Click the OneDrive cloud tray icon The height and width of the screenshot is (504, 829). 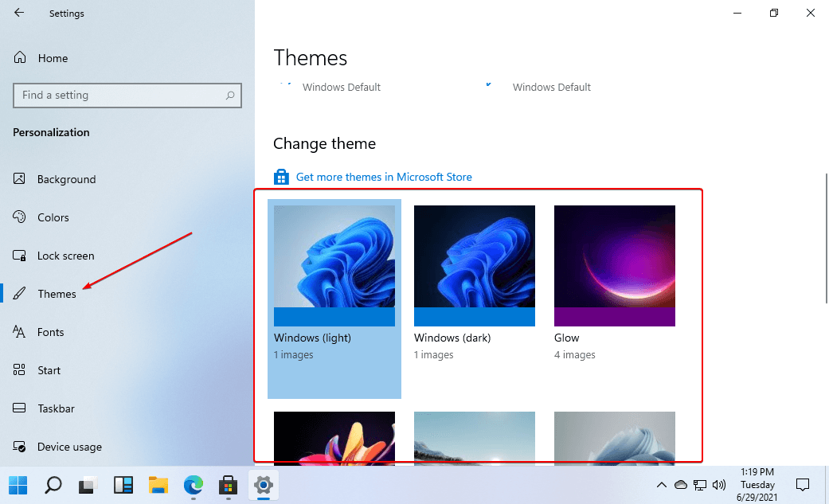(681, 484)
